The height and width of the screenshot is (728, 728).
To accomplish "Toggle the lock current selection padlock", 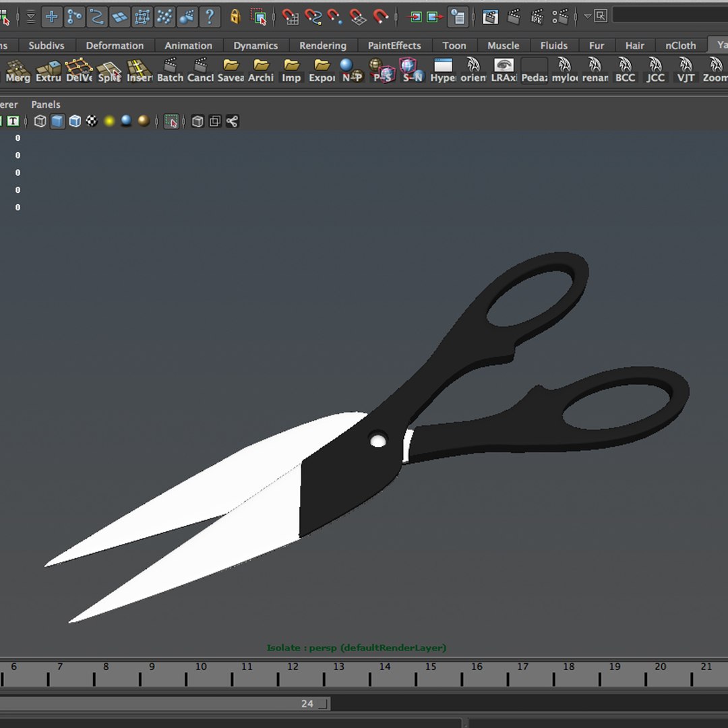I will (x=235, y=17).
